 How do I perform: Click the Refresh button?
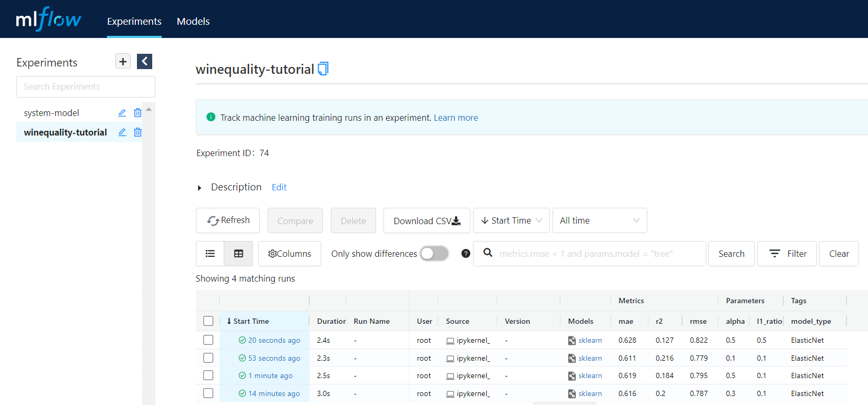tap(228, 220)
